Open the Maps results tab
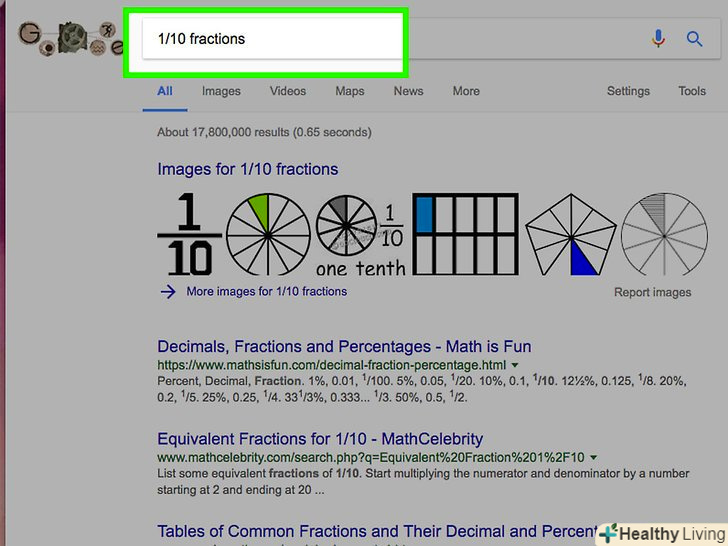728x546 pixels. pyautogui.click(x=350, y=91)
